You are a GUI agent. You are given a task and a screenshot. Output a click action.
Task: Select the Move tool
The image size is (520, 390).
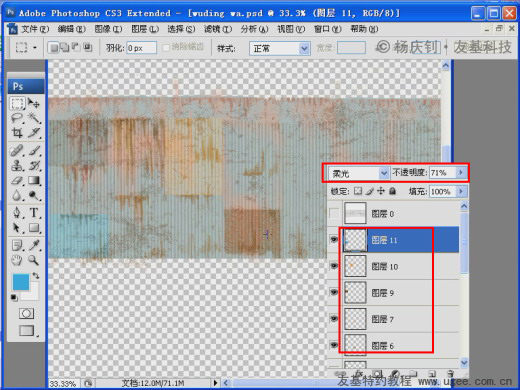(34, 103)
